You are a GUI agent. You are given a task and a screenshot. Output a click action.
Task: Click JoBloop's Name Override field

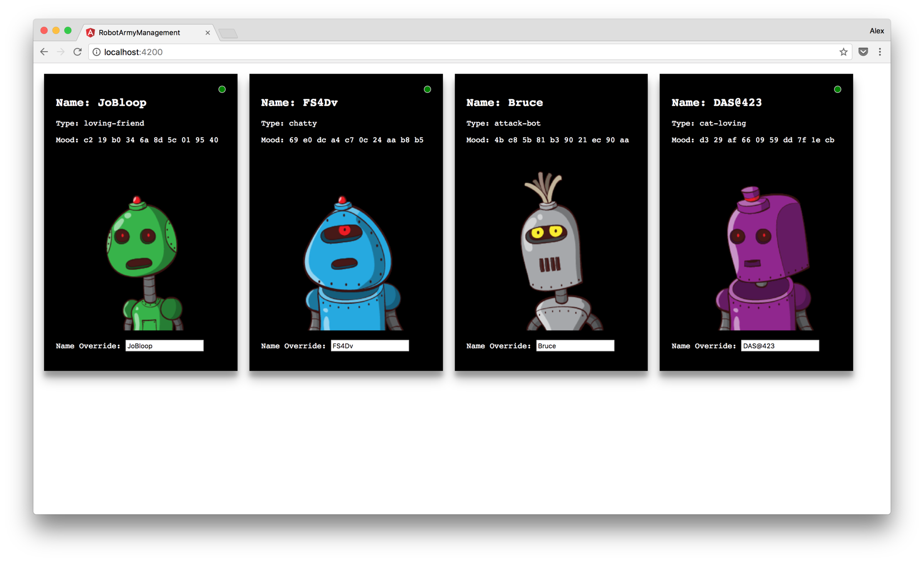coord(164,346)
